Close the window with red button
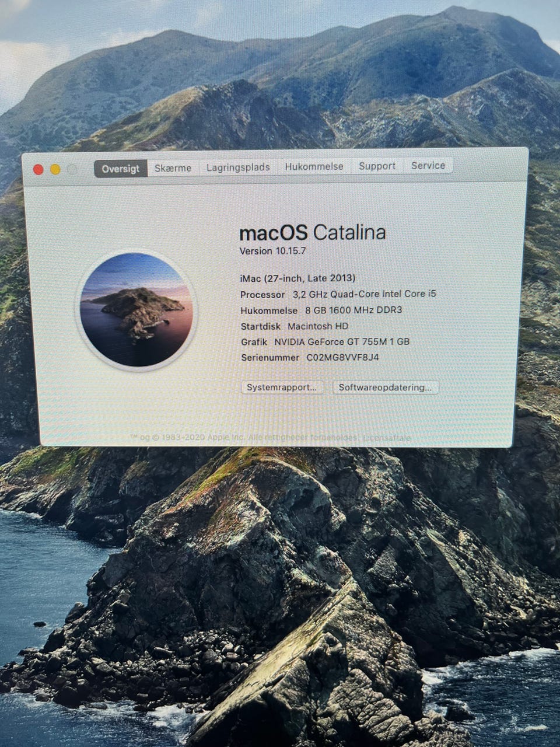Viewport: 560px width, 747px height. pos(38,169)
